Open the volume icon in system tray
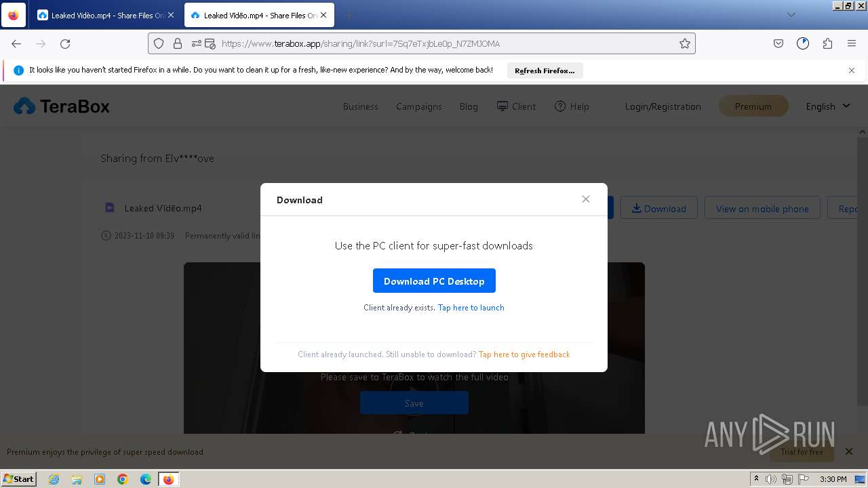The height and width of the screenshot is (488, 868). coord(771,479)
